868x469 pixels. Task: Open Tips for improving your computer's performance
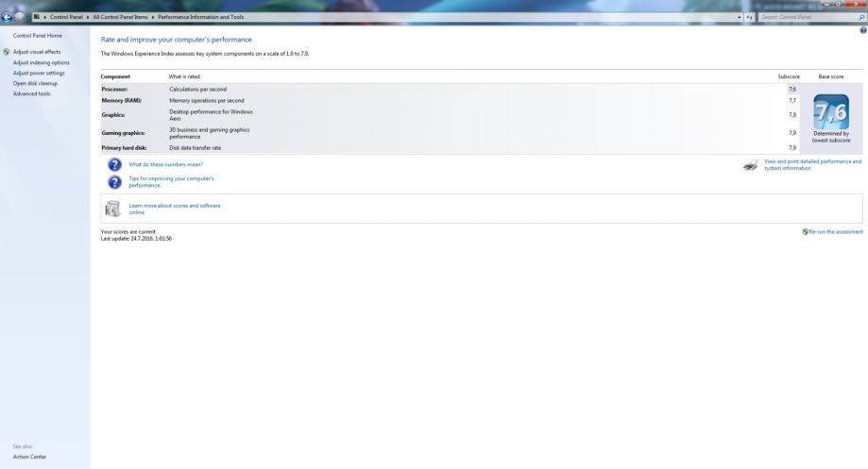(x=172, y=182)
